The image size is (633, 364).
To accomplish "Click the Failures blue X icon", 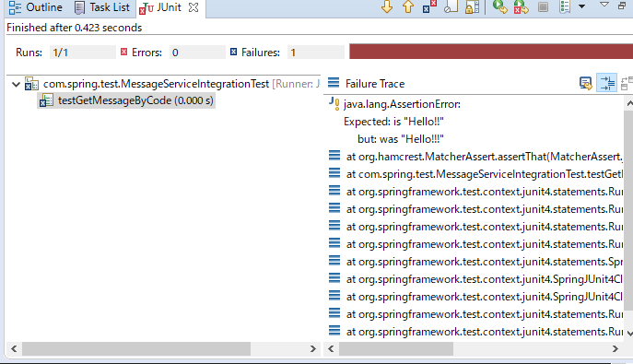I will tap(233, 52).
